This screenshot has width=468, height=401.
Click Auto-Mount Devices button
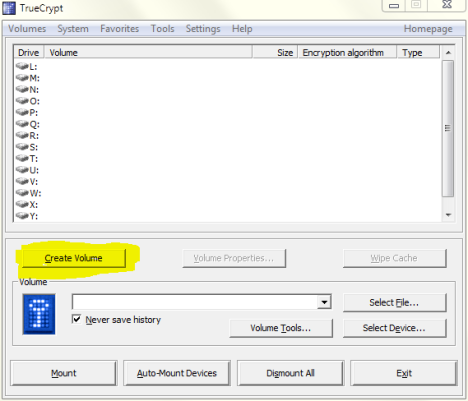pos(177,373)
